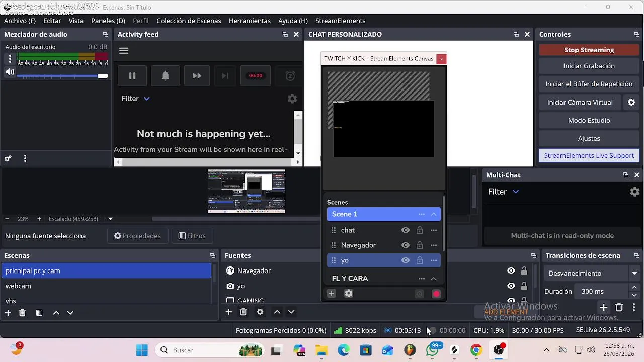This screenshot has width=644, height=362.
Task: Open Activity feed Filter dropdown
Action: (x=136, y=99)
